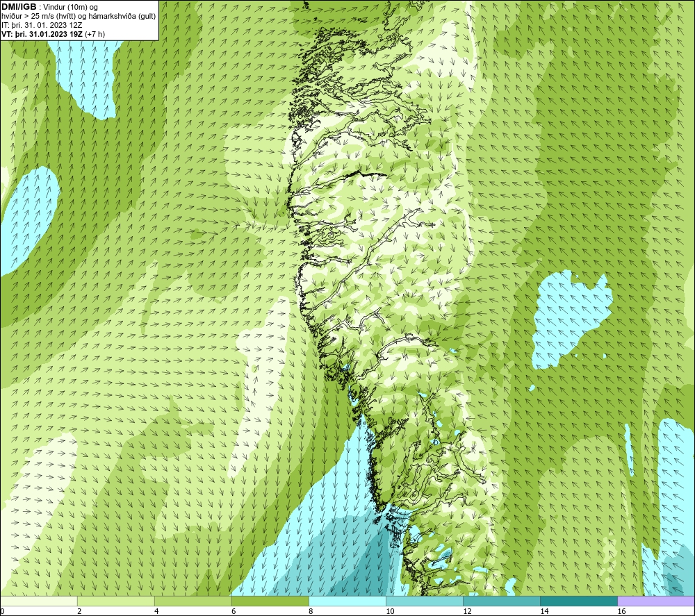Click the scale label 10
Image resolution: width=695 pixels, height=616 pixels.
coord(390,612)
